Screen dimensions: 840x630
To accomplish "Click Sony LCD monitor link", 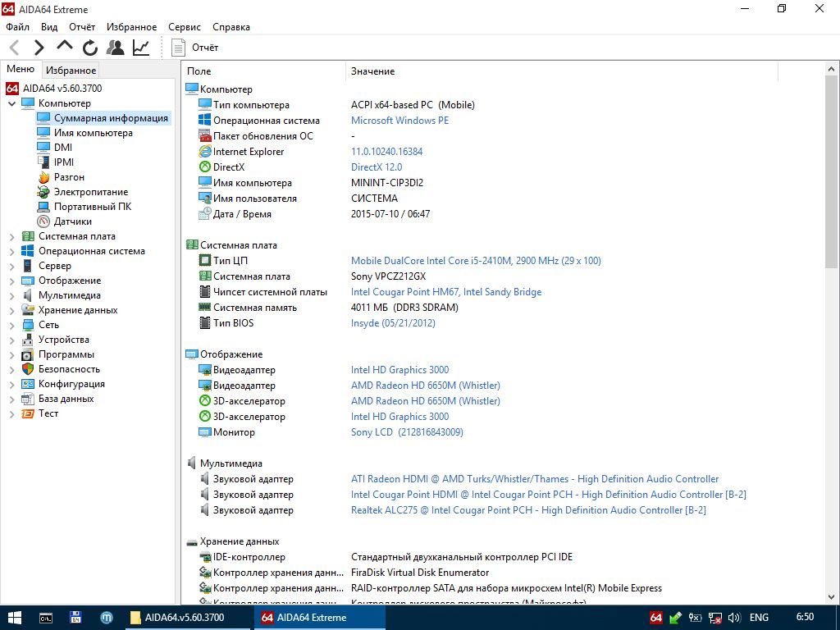I will 407,432.
